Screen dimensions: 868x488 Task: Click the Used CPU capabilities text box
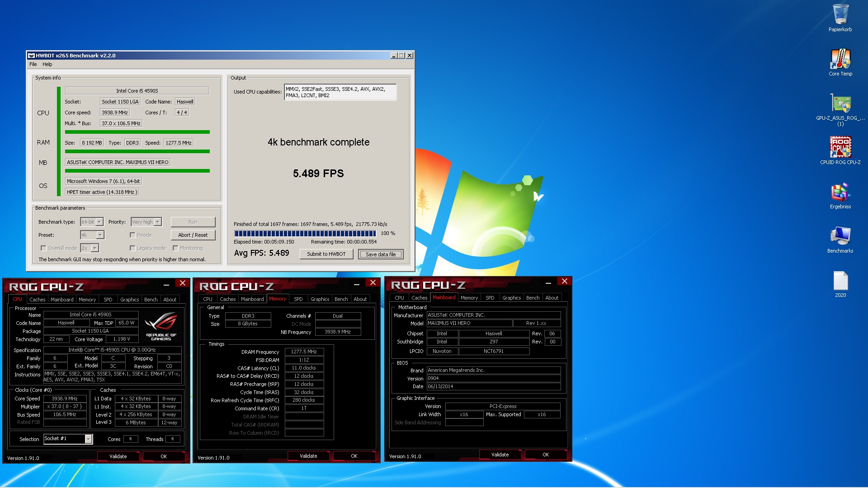(340, 92)
